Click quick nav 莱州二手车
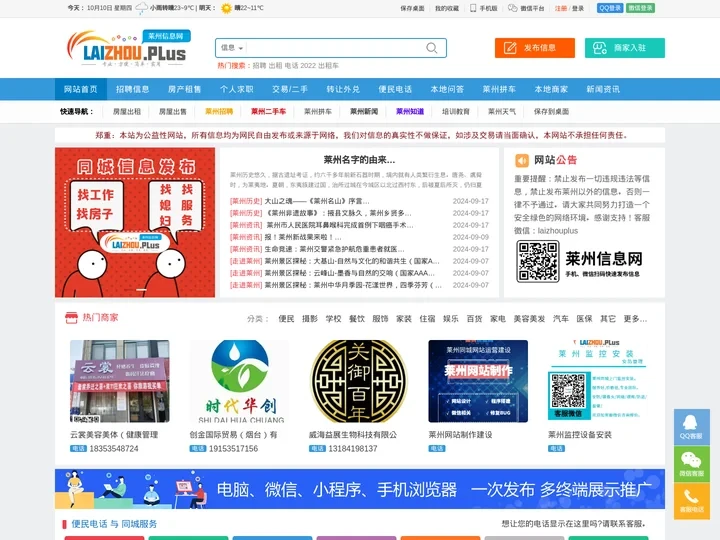Viewport: 720px width, 540px height. click(269, 111)
